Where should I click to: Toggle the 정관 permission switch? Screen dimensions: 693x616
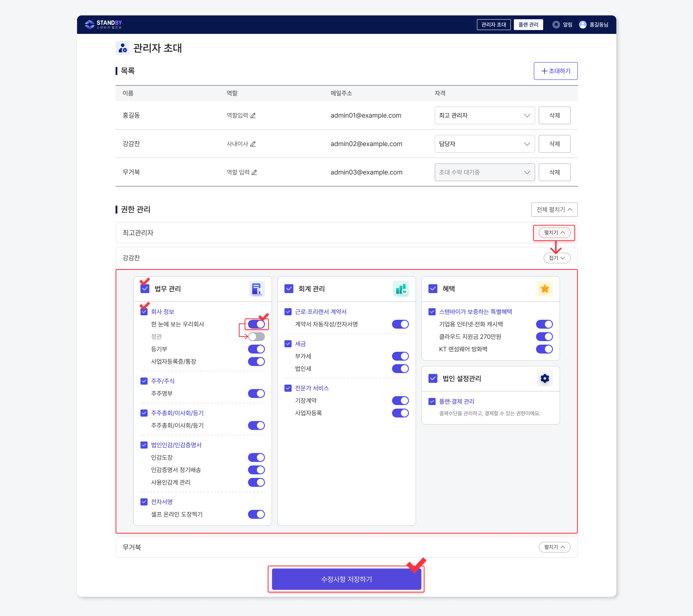pyautogui.click(x=256, y=336)
